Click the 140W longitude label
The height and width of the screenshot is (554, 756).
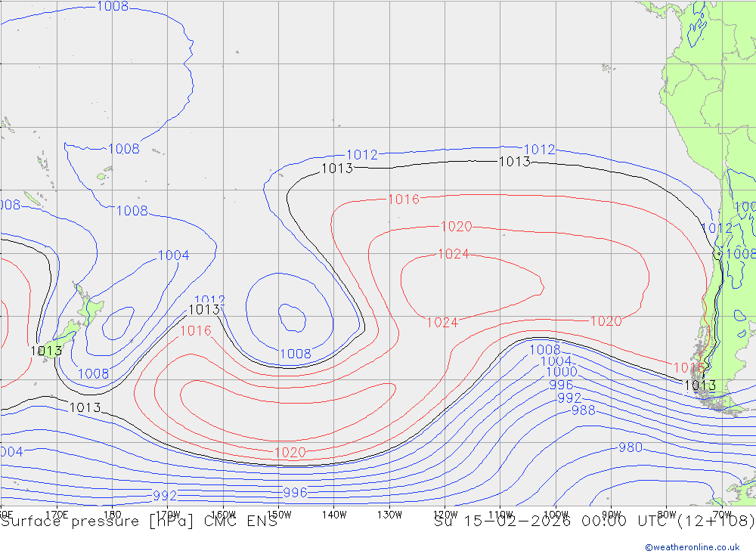click(334, 515)
